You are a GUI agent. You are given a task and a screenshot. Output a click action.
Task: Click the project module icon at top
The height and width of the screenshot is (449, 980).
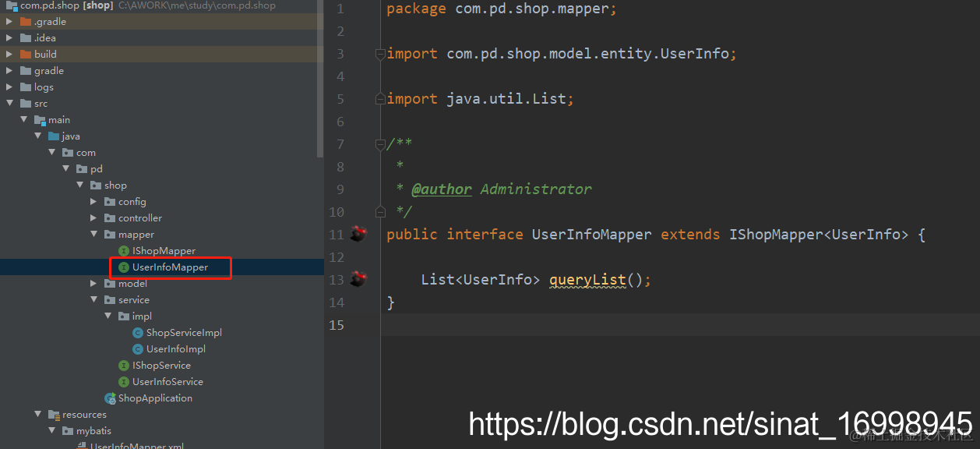pyautogui.click(x=12, y=5)
